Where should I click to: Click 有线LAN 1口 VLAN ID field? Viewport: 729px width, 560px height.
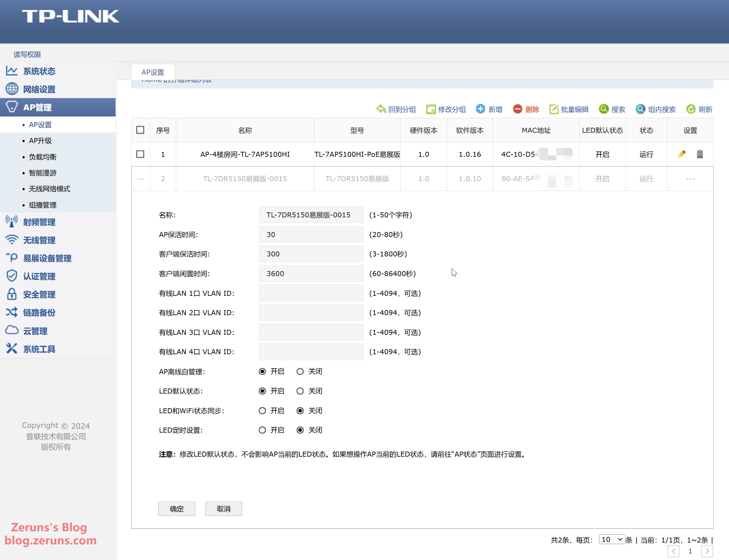311,293
